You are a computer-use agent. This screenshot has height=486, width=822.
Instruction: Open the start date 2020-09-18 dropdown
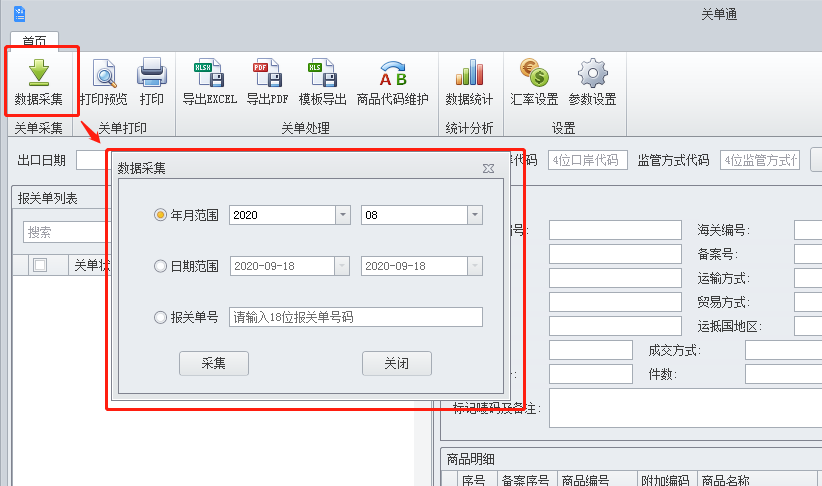[342, 266]
